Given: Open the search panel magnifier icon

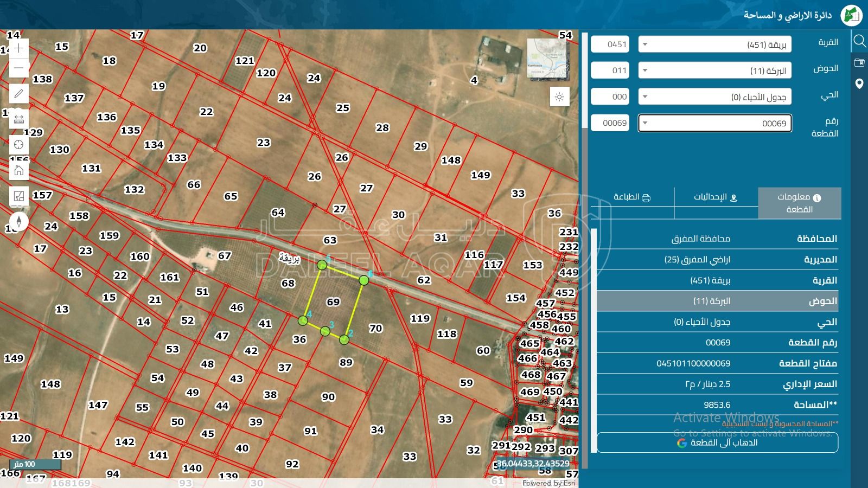Looking at the screenshot, I should [x=859, y=41].
